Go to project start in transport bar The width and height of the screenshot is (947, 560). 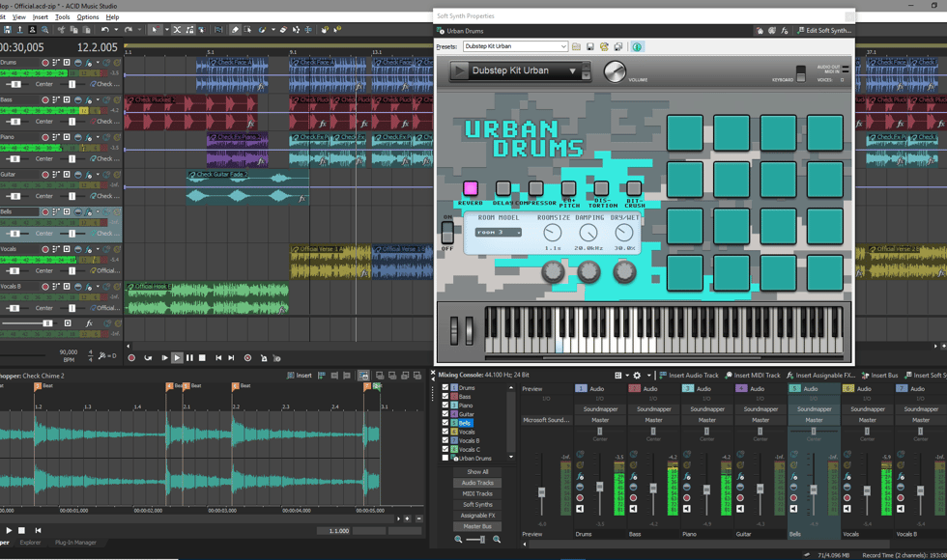[218, 358]
